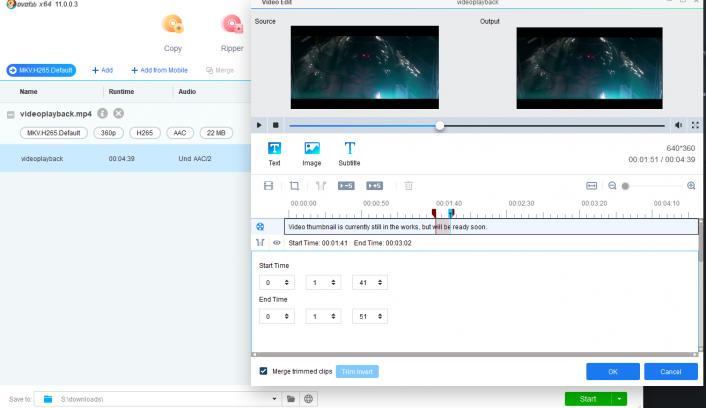Expand the Start button dropdown arrow

[620, 399]
